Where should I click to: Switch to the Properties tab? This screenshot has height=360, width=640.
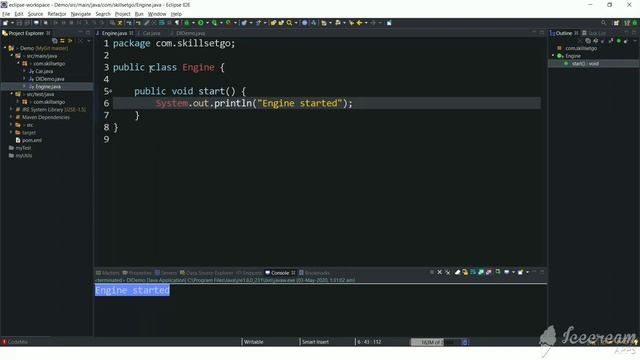pyautogui.click(x=137, y=273)
